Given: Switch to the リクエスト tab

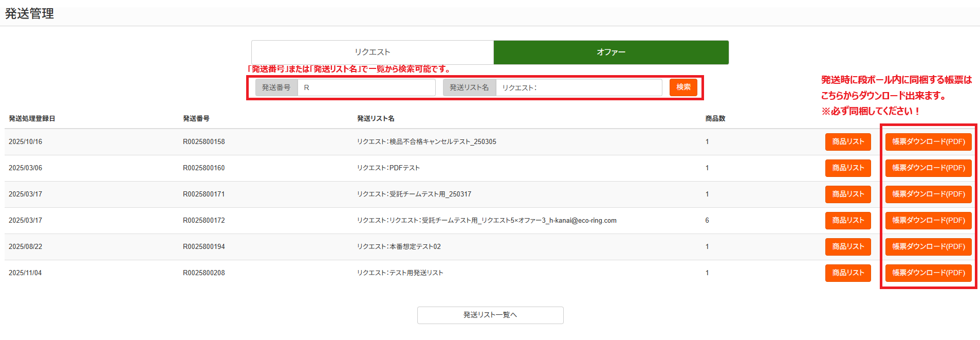Looking at the screenshot, I should coord(372,52).
